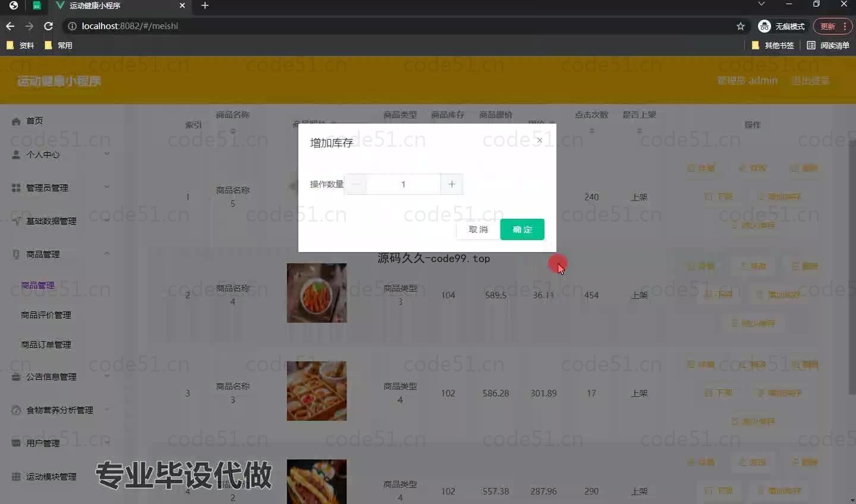Screen dimensions: 856x504
Task: Click the 无痕模式 incognito icon
Action: coord(764,26)
